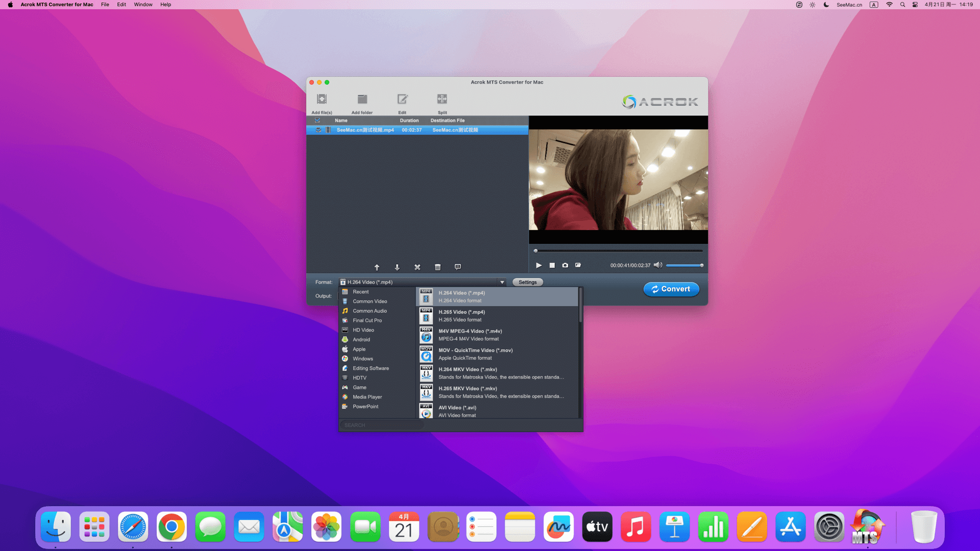980x551 pixels.
Task: Click the X remove icon below the file list
Action: [x=417, y=267]
